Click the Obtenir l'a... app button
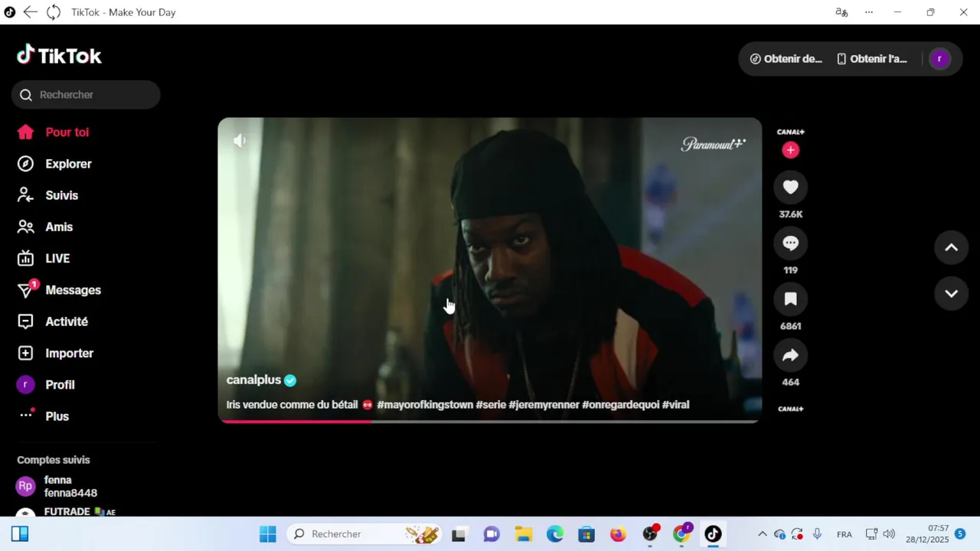This screenshot has width=980, height=551. [x=872, y=59]
